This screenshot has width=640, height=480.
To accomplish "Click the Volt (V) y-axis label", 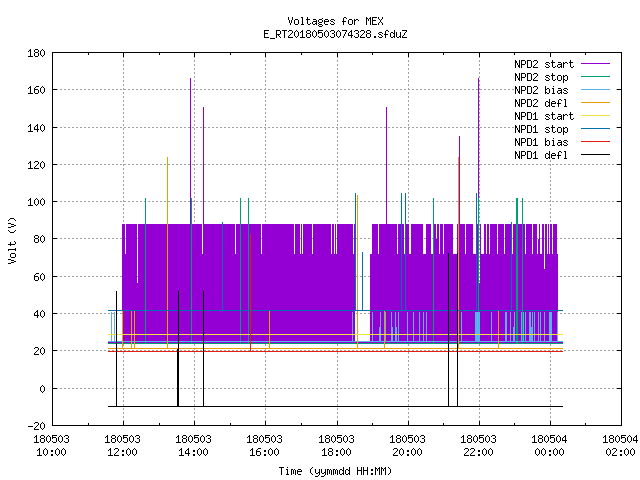I will [12, 241].
